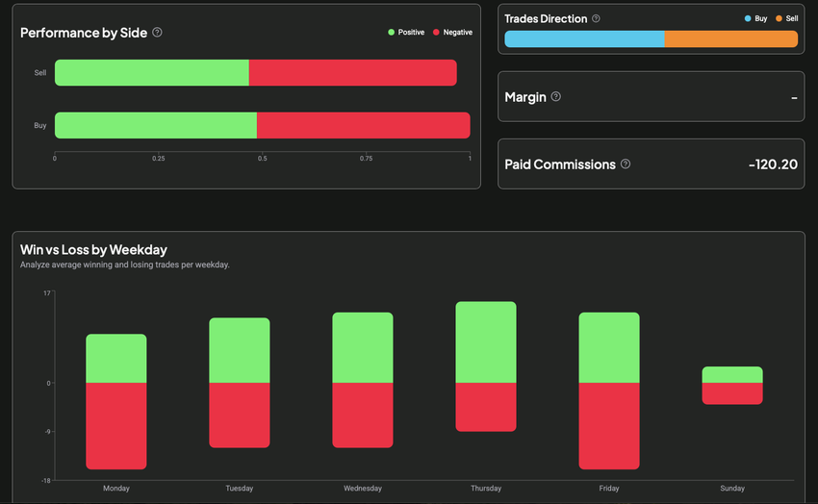Toggle the Sell legend in Trades Direction
Viewport: 818px width, 504px height.
[786, 18]
